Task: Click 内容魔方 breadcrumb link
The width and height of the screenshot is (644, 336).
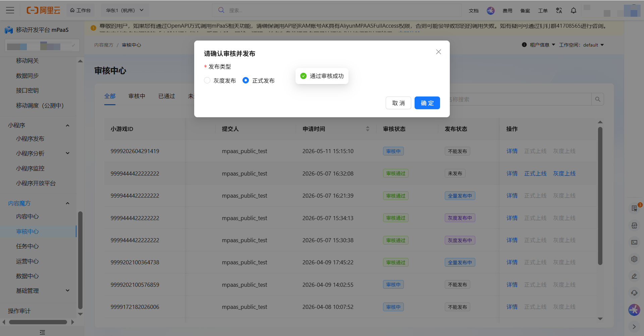Action: coord(104,45)
